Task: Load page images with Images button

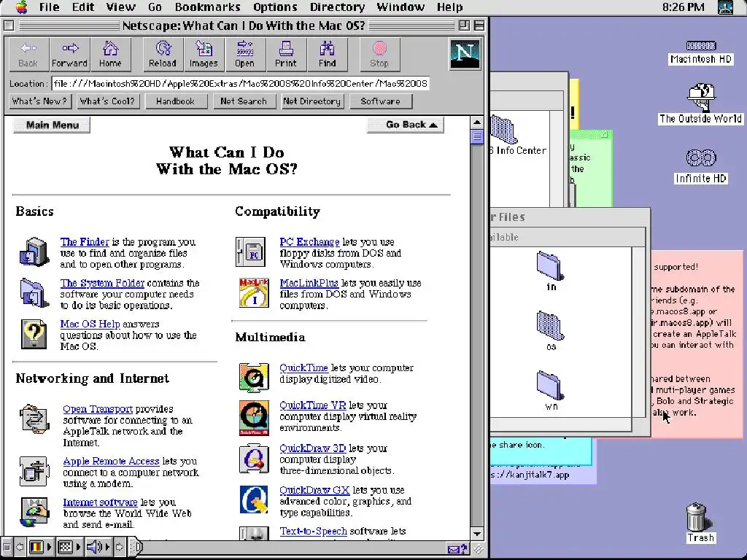Action: (x=204, y=54)
